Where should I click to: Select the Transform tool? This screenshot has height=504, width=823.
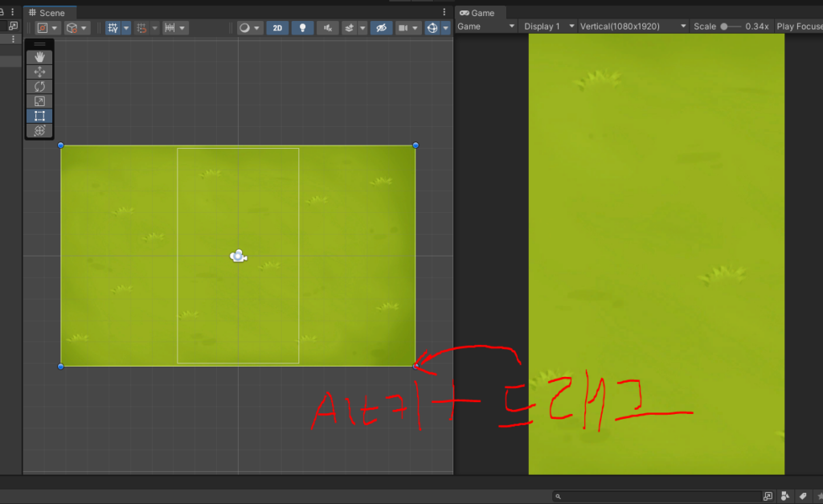pyautogui.click(x=39, y=130)
